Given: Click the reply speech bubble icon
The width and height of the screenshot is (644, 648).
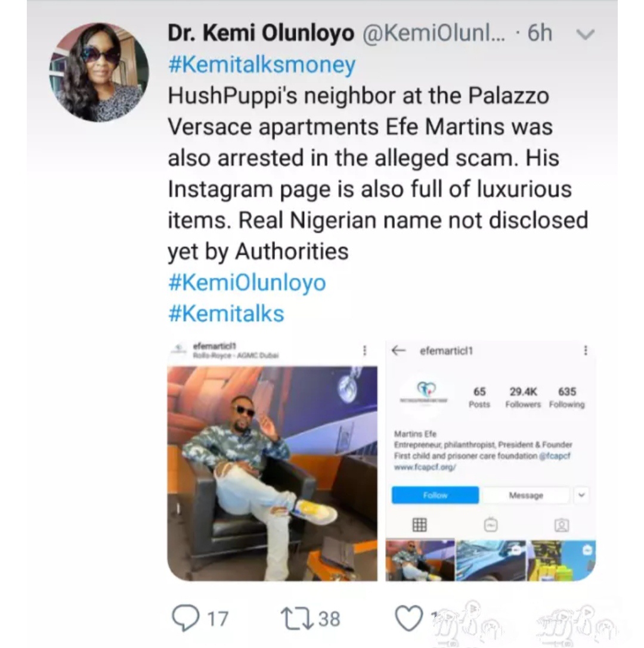Looking at the screenshot, I should [x=185, y=618].
